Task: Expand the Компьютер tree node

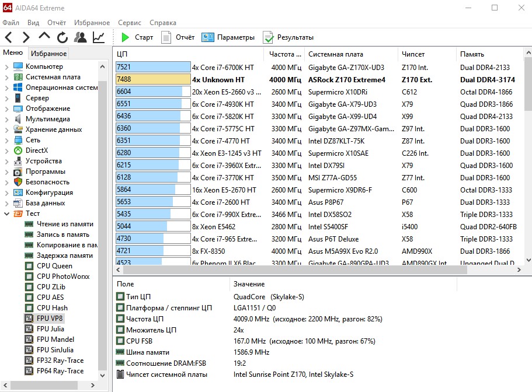Action: tap(6, 66)
